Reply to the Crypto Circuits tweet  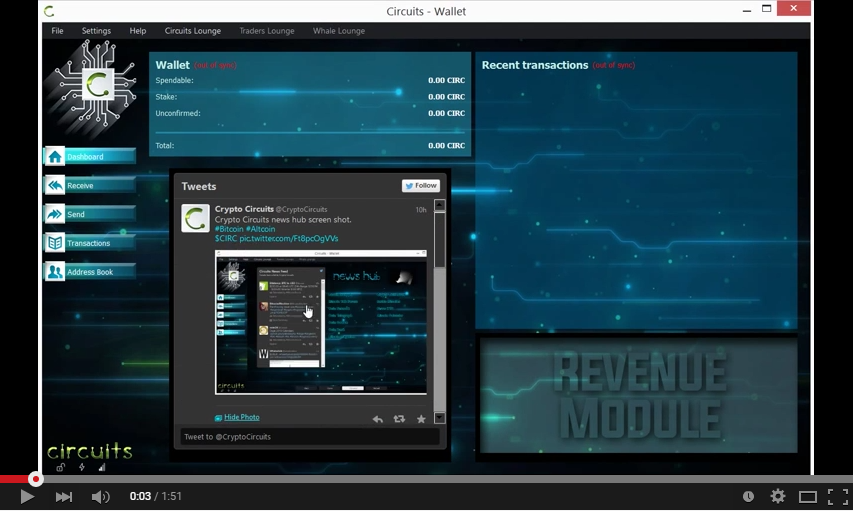378,418
